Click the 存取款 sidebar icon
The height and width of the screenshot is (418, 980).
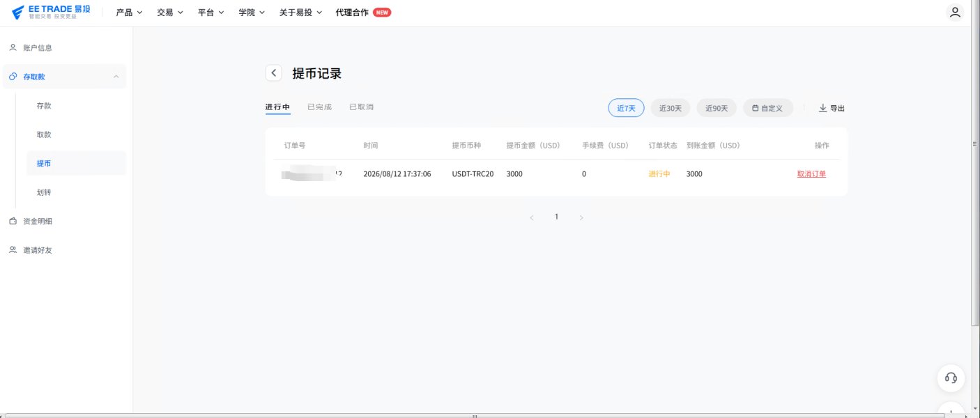click(13, 77)
